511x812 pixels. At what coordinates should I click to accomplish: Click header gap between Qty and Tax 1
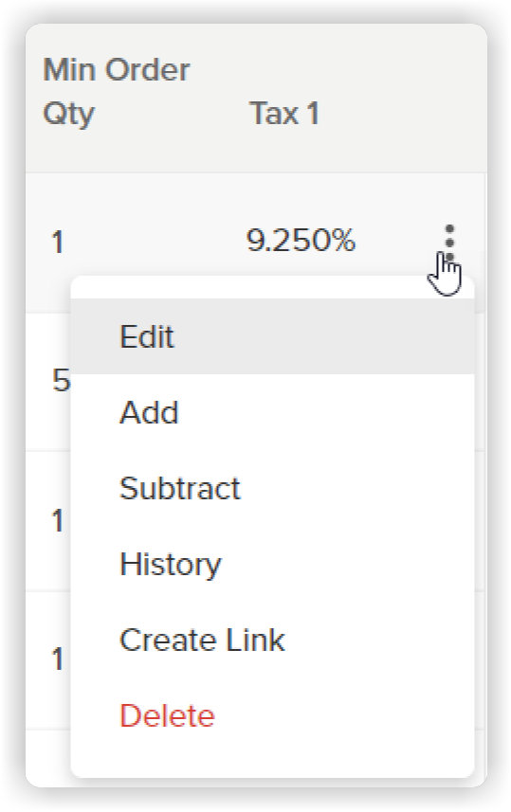(171, 113)
